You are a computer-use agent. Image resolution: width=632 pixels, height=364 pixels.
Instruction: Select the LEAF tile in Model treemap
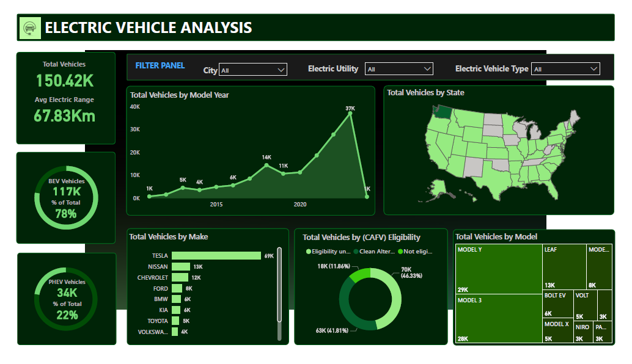[564, 266]
